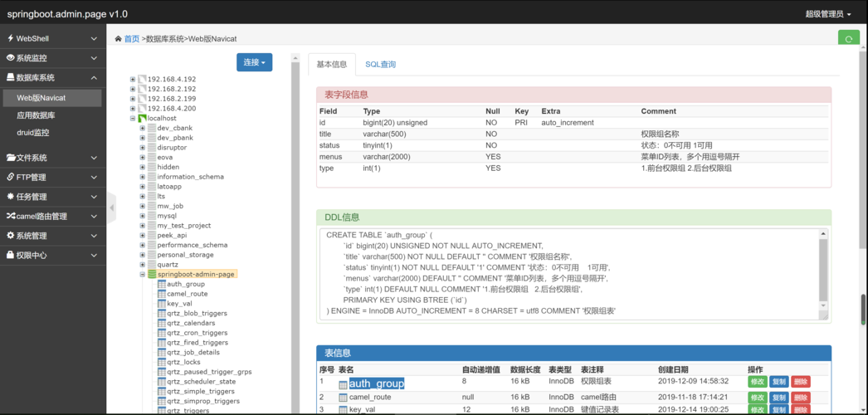868x415 pixels.
Task: Click 复制 button for auth_group row
Action: pos(779,382)
